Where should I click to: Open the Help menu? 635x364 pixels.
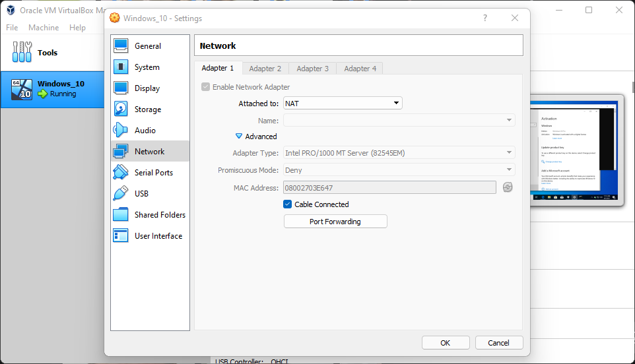tap(77, 28)
